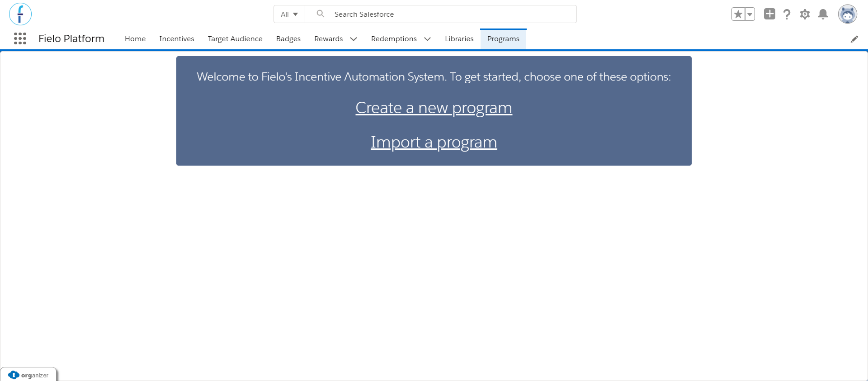Click the Create a new program link

[x=434, y=108]
